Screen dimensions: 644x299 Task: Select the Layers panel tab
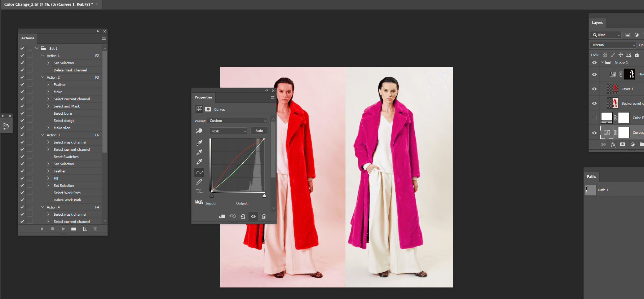tap(597, 23)
